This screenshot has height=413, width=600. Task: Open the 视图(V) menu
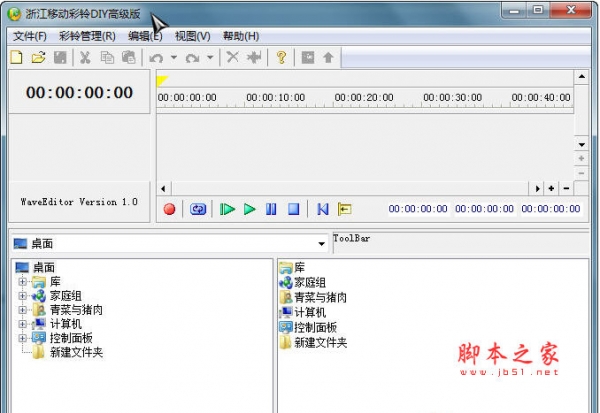(x=192, y=36)
